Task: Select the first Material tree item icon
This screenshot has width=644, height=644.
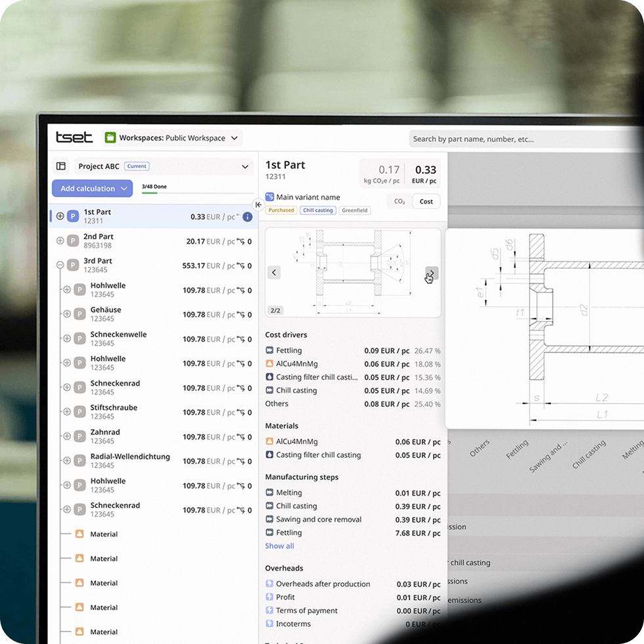Action: (x=80, y=534)
